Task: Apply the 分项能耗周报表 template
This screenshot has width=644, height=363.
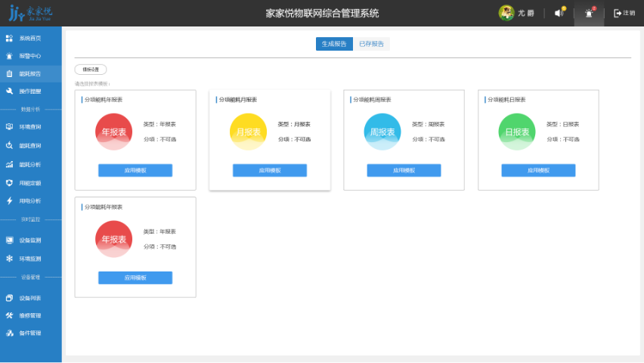Action: [x=404, y=170]
